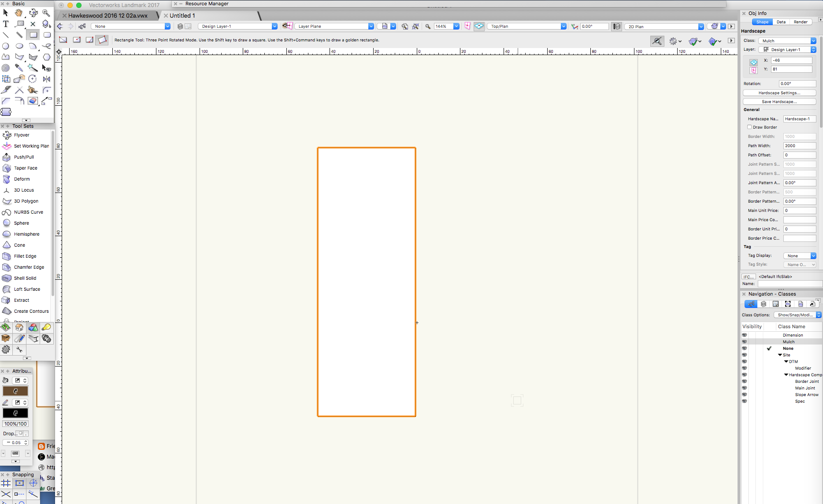Select the Text tool in the Basic palette
823x504 pixels.
[6, 24]
